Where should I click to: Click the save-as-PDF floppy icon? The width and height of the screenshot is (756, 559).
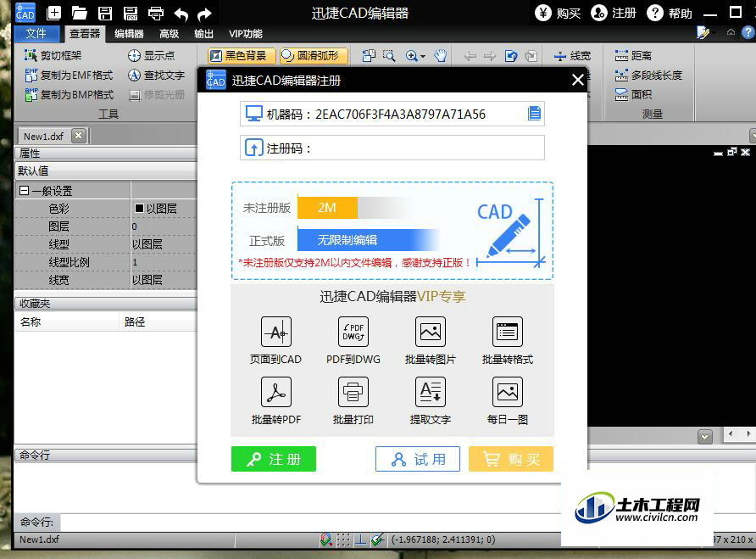131,13
